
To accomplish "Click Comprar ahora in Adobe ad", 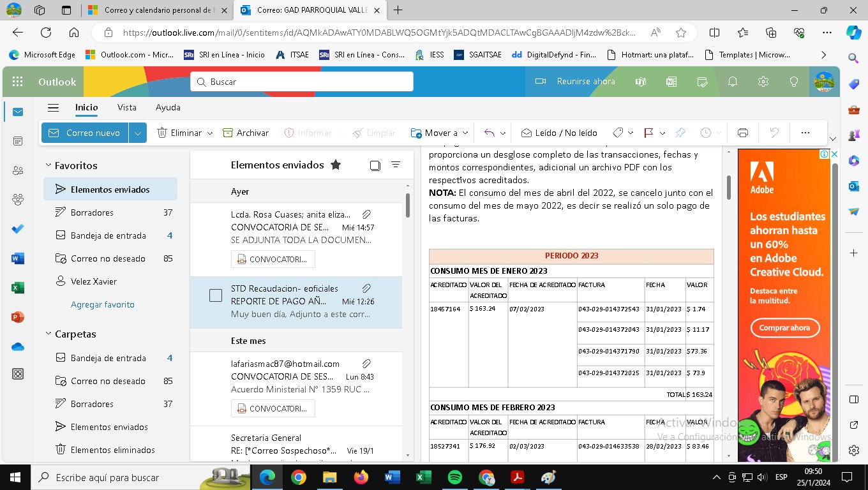I will coord(784,328).
